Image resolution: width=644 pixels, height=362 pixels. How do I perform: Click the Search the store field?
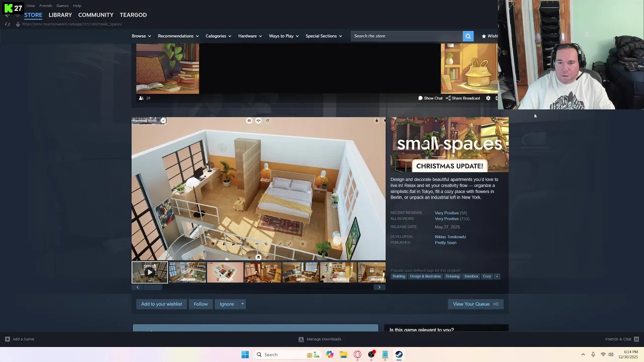407,36
